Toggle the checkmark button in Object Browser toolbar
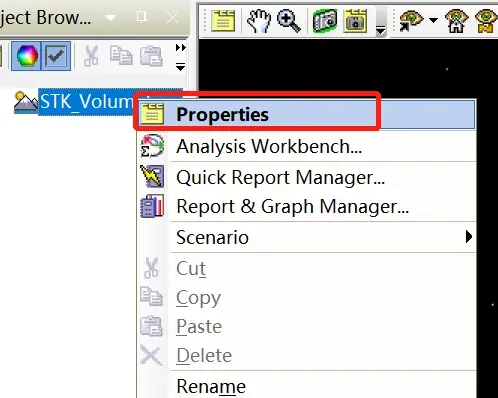 pyautogui.click(x=56, y=56)
